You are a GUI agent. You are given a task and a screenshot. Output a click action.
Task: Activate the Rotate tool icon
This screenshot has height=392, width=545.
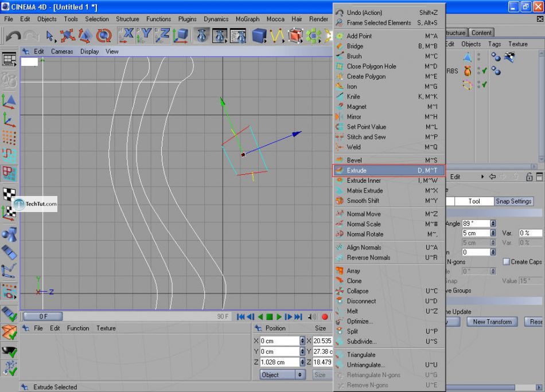(x=104, y=36)
